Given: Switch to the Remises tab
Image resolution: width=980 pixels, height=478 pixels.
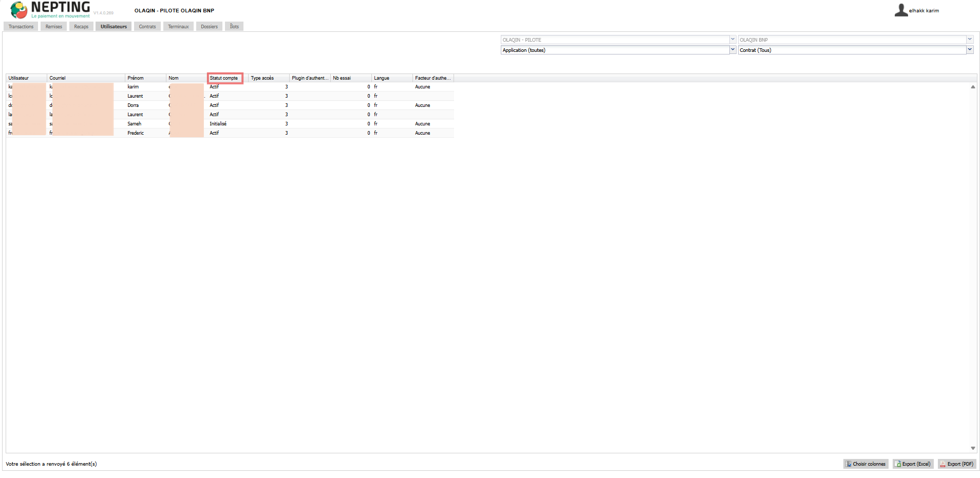Looking at the screenshot, I should [x=54, y=27].
